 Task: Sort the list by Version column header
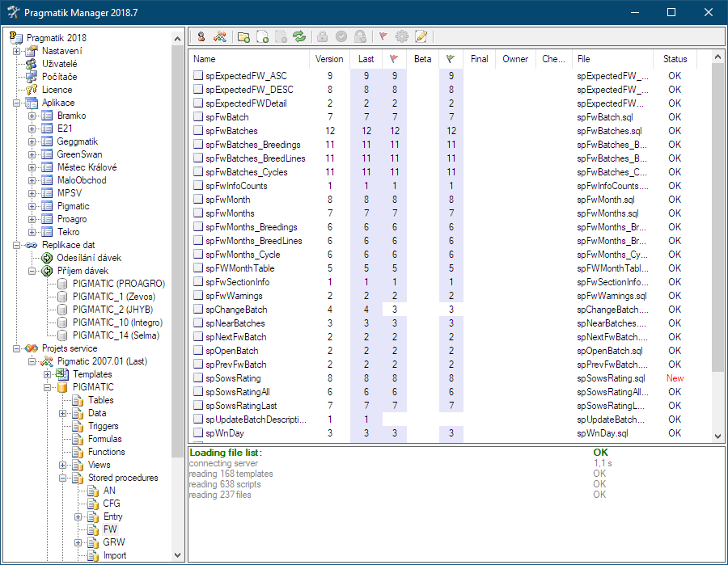coord(329,59)
